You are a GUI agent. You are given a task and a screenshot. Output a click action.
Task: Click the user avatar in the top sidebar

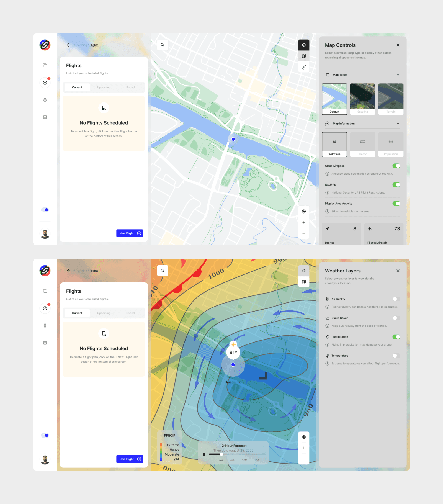tap(45, 234)
